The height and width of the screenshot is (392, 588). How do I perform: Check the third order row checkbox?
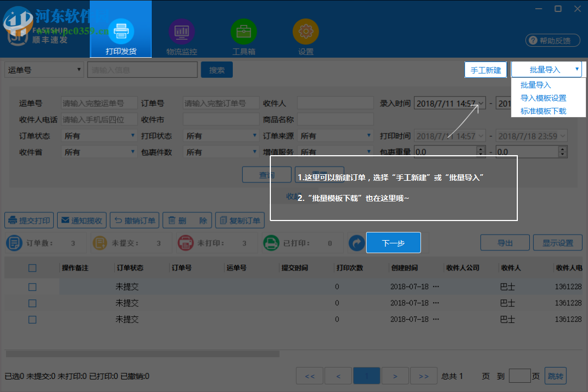pos(32,319)
